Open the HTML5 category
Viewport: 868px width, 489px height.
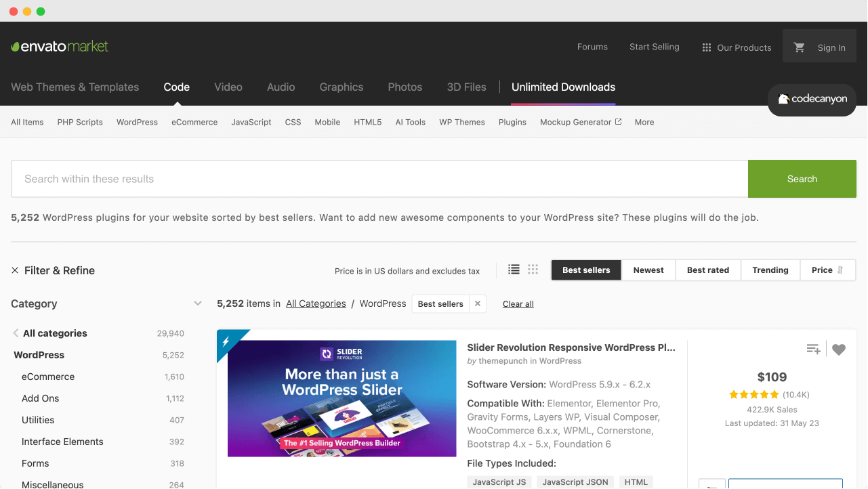coord(368,123)
